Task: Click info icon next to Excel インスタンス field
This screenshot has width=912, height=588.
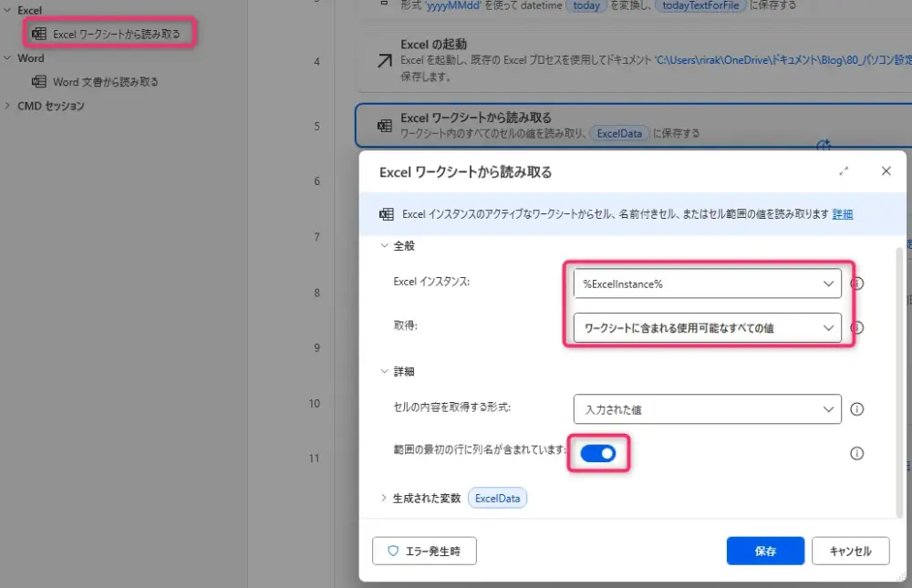Action: [857, 284]
